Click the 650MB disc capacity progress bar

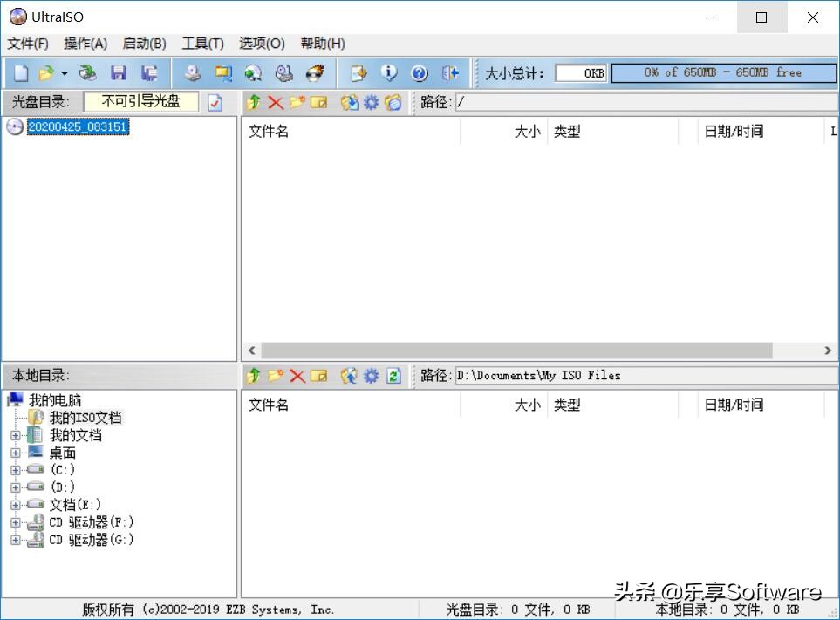click(x=722, y=73)
